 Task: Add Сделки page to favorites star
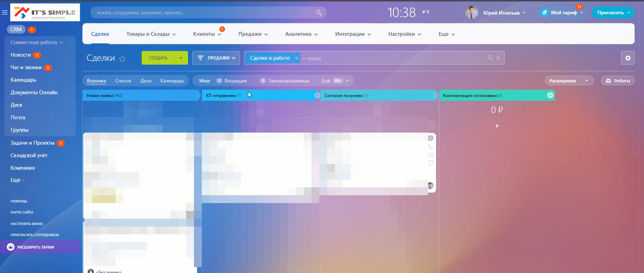[x=122, y=58]
